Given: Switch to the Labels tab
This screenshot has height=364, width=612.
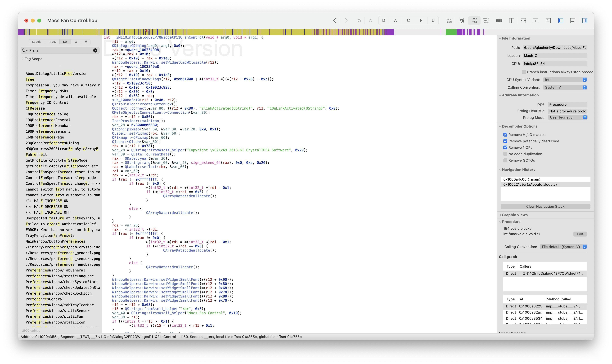Looking at the screenshot, I should 37,42.
